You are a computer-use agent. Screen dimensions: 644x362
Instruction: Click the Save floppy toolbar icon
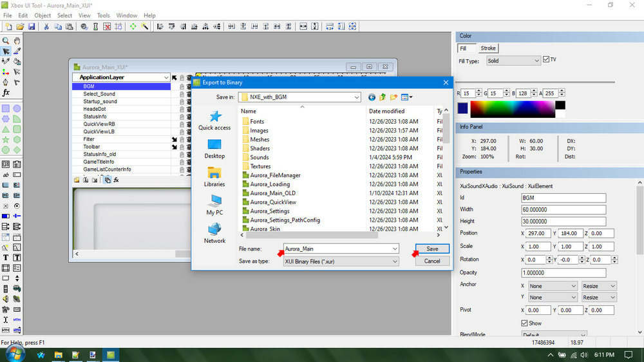(32, 26)
